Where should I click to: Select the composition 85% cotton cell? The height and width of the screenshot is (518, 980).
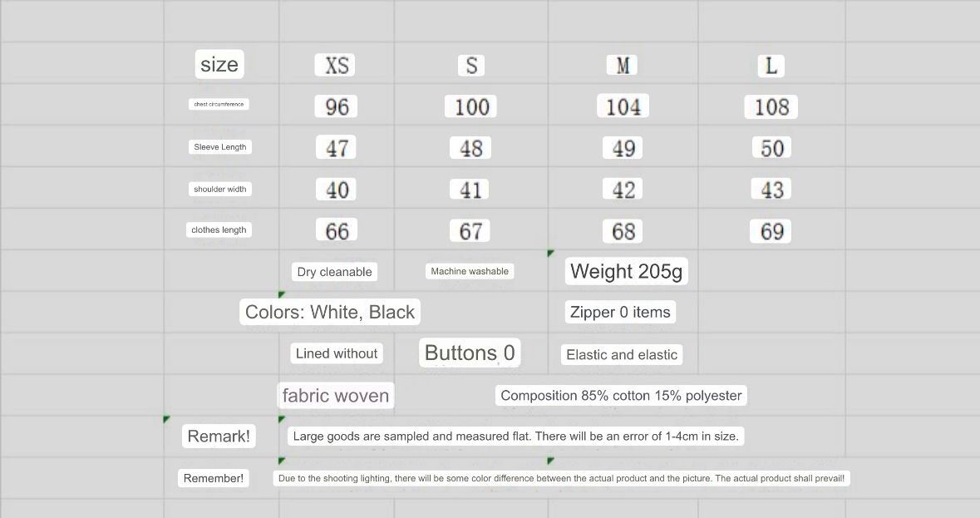tap(621, 396)
